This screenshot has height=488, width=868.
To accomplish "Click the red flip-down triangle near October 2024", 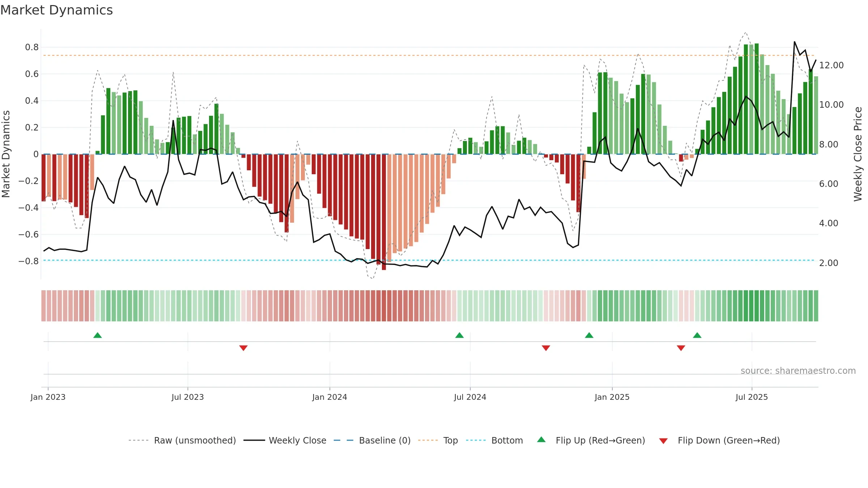I will (546, 348).
